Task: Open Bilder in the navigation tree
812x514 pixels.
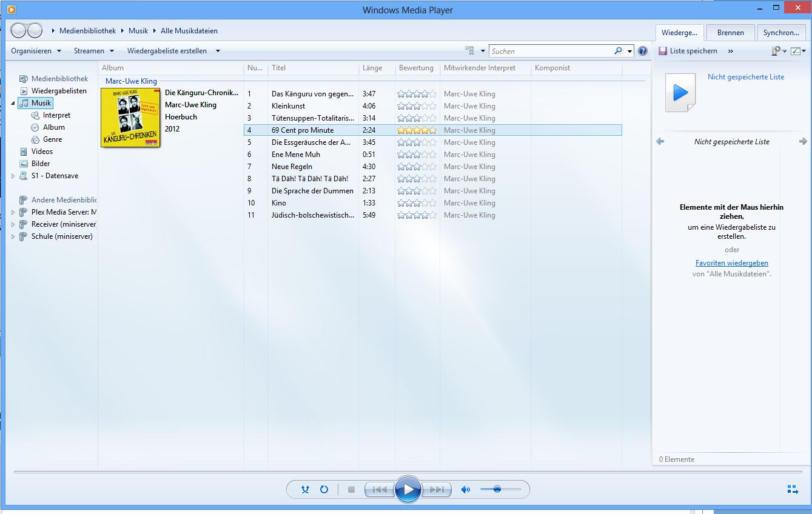Action: (41, 164)
